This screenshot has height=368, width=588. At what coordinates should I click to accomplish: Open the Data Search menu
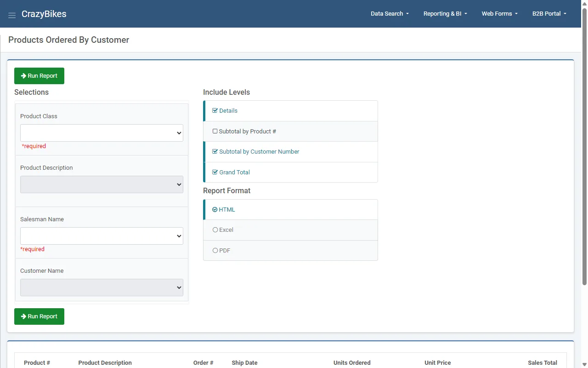coord(390,14)
